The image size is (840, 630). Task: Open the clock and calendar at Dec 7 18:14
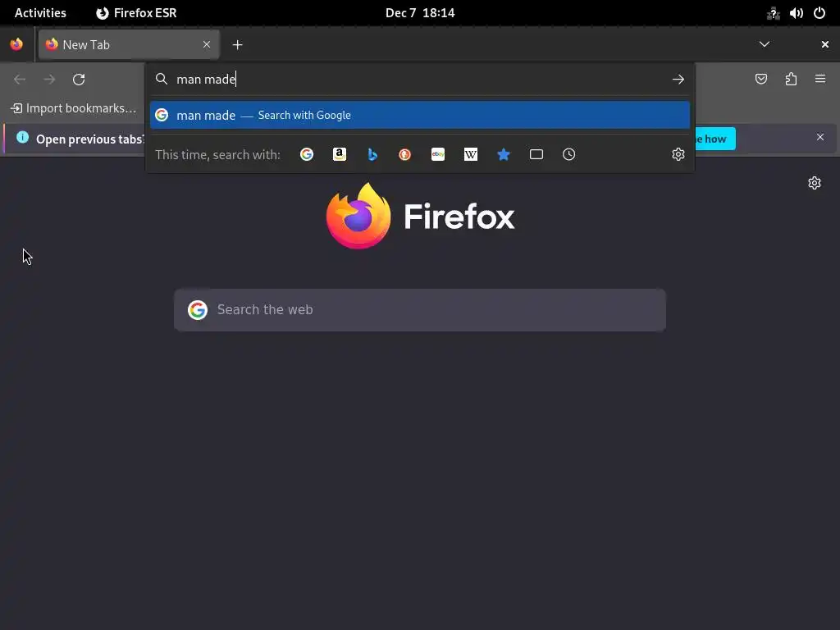pyautogui.click(x=420, y=13)
